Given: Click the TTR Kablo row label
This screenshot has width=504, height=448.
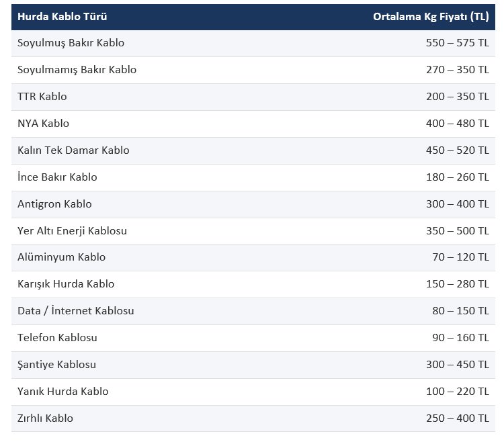Looking at the screenshot, I should [x=42, y=97].
